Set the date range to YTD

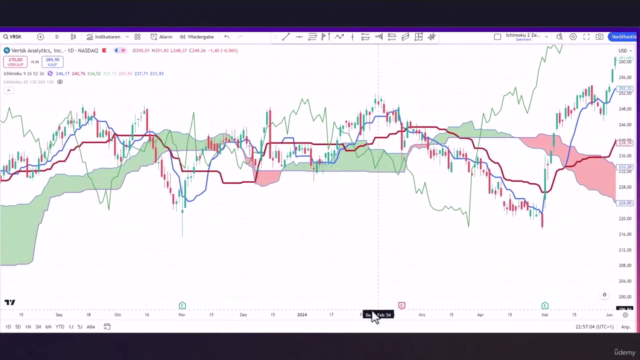[x=60, y=327]
